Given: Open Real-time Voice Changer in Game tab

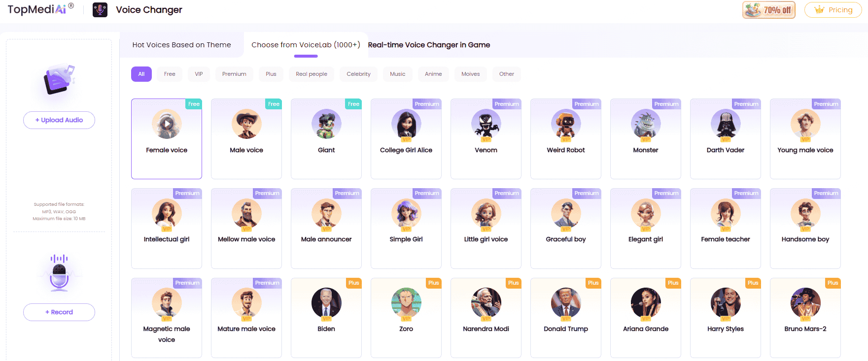Looking at the screenshot, I should (x=429, y=45).
